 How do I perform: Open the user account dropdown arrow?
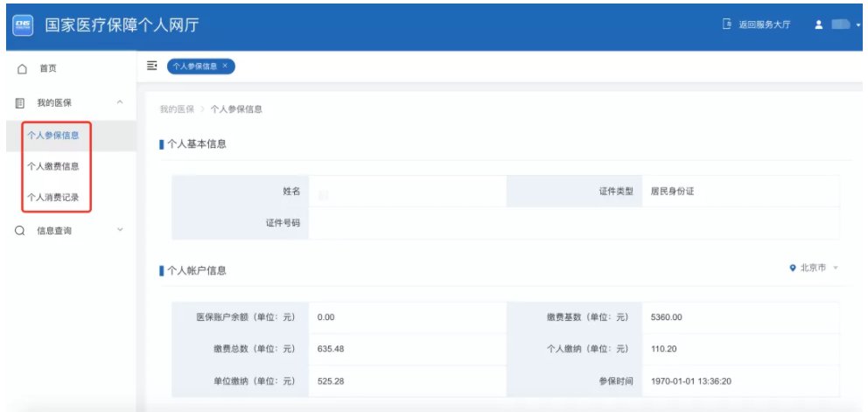click(858, 25)
